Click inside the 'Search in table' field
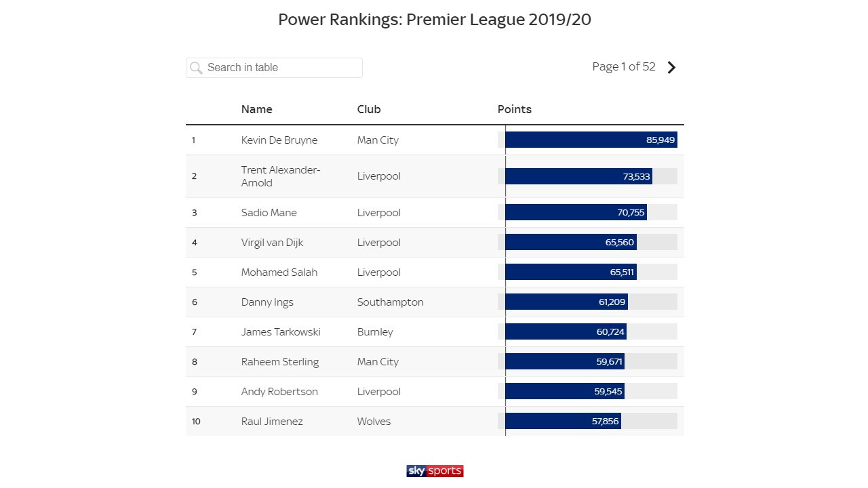 pyautogui.click(x=278, y=67)
